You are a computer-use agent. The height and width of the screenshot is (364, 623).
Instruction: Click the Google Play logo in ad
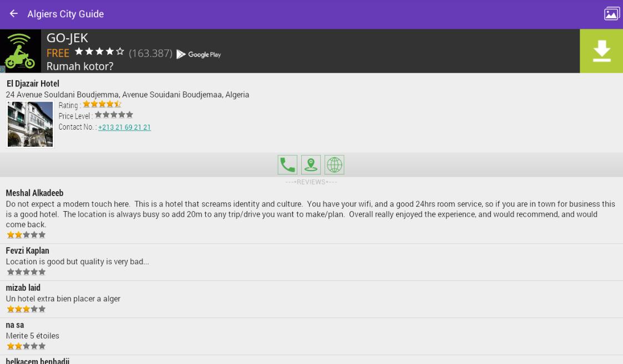tap(199, 54)
